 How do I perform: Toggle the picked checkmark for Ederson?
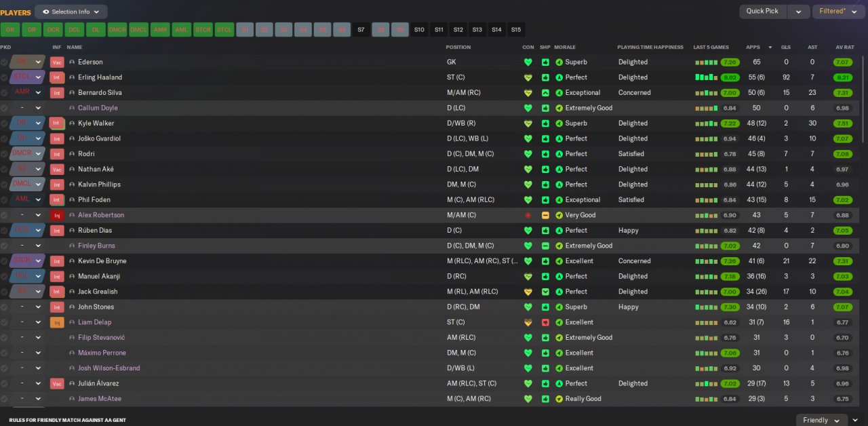point(4,62)
